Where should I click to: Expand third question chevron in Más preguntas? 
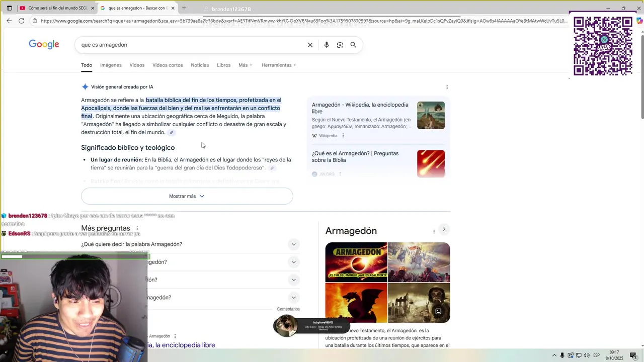coord(294,280)
